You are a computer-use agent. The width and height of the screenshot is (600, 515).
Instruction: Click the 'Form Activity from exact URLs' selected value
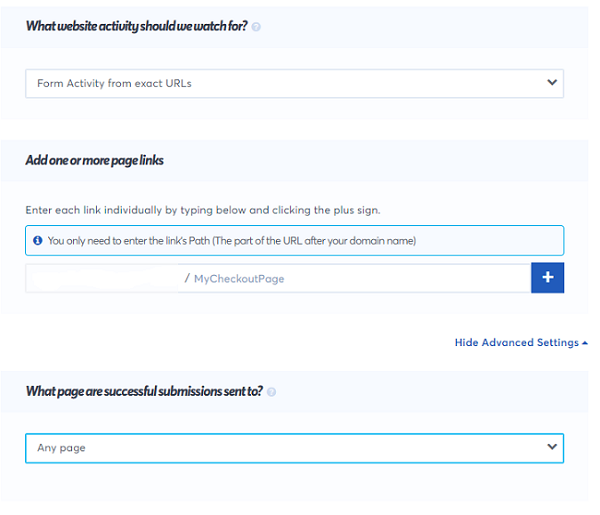114,83
